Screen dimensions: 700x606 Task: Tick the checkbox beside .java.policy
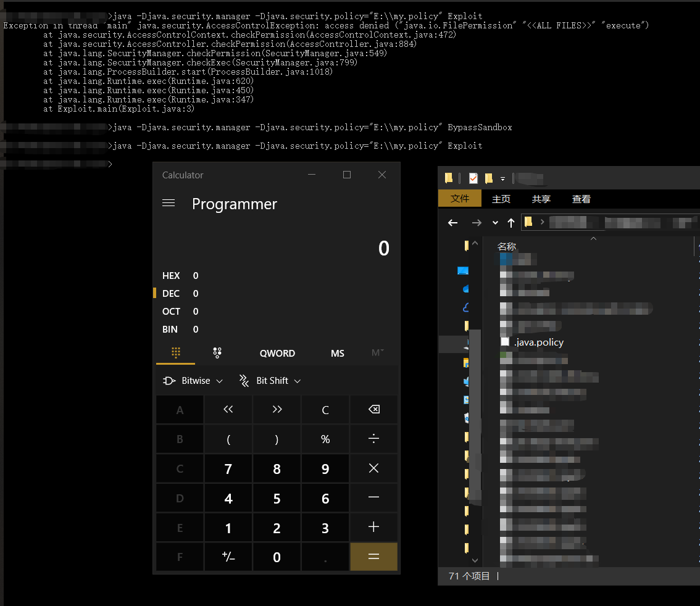coord(505,342)
